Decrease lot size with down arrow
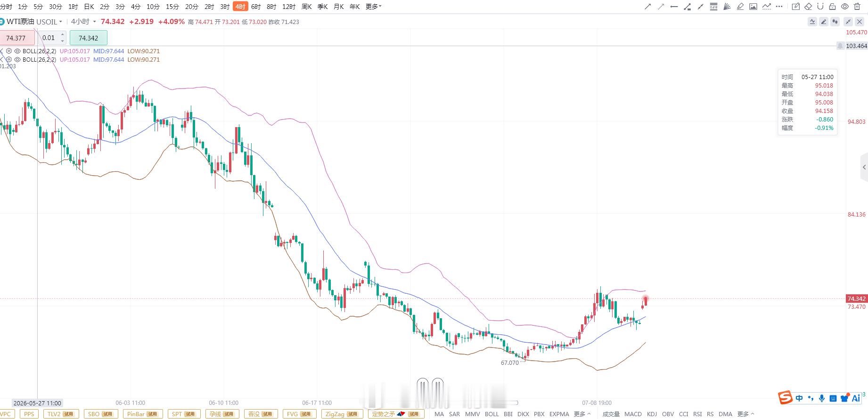This screenshot has height=419, width=868. click(x=63, y=41)
